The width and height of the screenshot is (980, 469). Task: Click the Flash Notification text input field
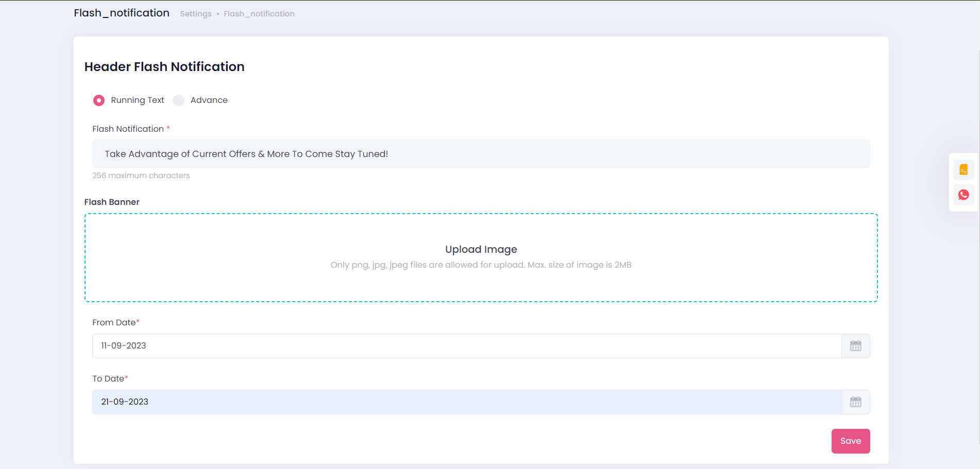(x=481, y=154)
